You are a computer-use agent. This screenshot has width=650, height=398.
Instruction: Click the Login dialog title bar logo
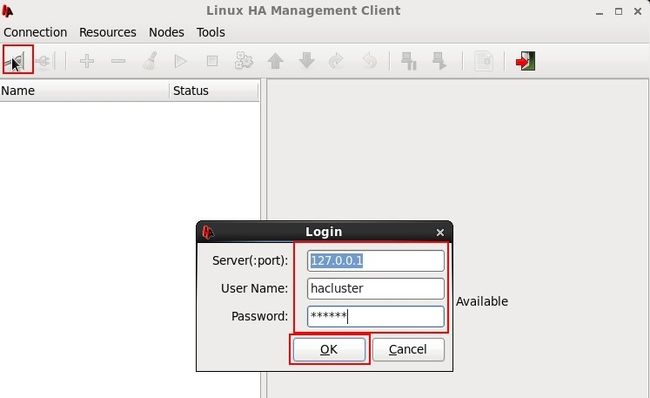[x=208, y=232]
